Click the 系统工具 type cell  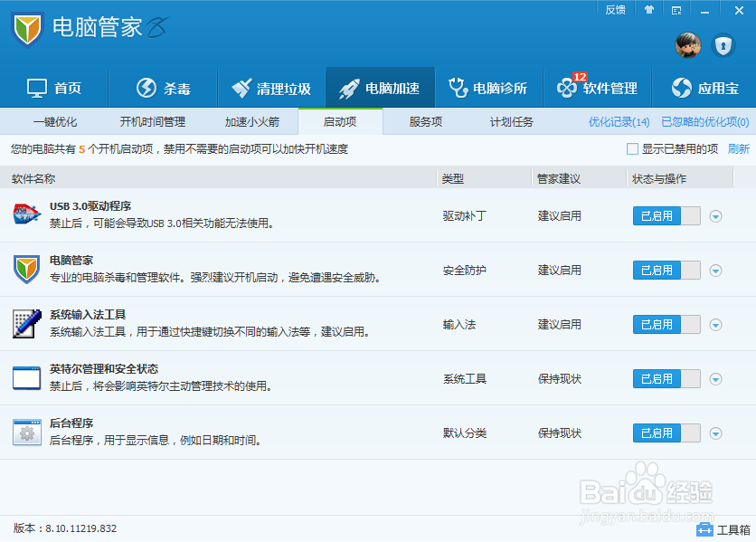pos(464,379)
